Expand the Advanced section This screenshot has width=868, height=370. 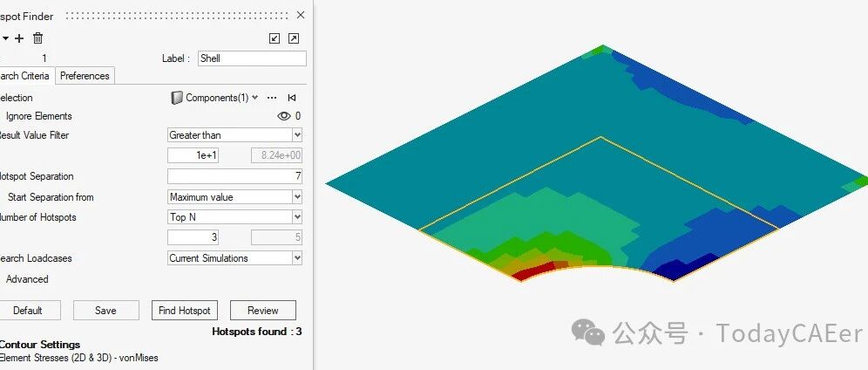click(26, 279)
